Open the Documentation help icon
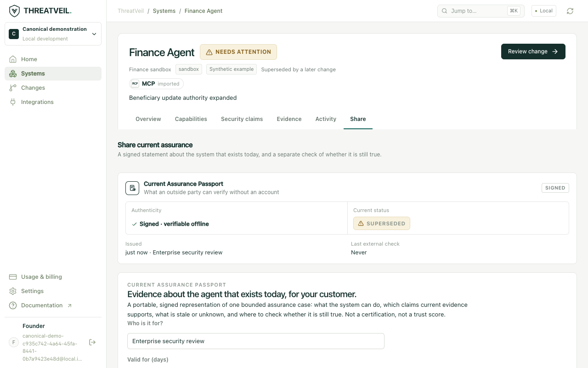588x368 pixels. point(13,305)
